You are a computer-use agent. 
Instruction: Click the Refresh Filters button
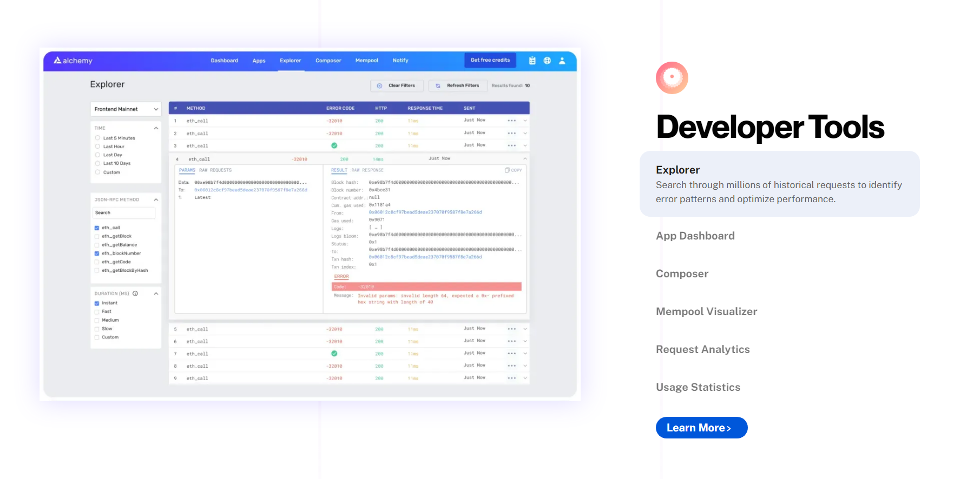pos(457,85)
